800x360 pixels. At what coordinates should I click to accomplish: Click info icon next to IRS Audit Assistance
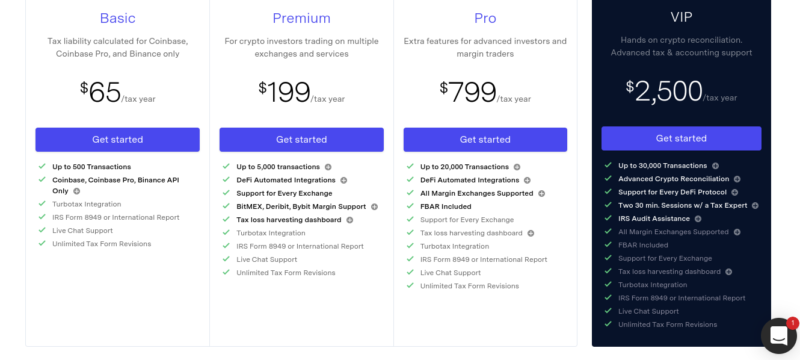[698, 219]
